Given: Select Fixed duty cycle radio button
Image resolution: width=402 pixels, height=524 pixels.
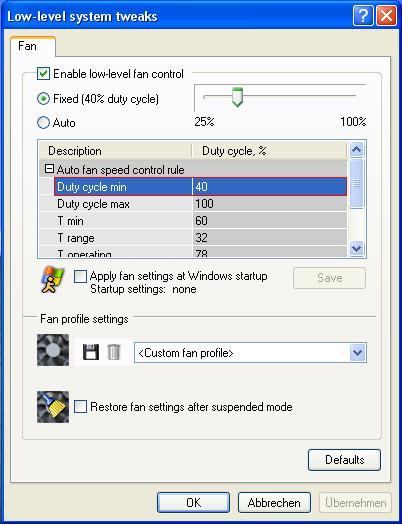Looking at the screenshot, I should click(x=43, y=99).
